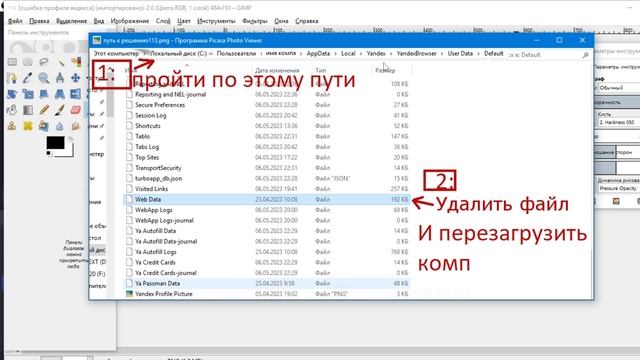Select the Eraser tool
The height and width of the screenshot is (360, 640).
click(x=76, y=110)
